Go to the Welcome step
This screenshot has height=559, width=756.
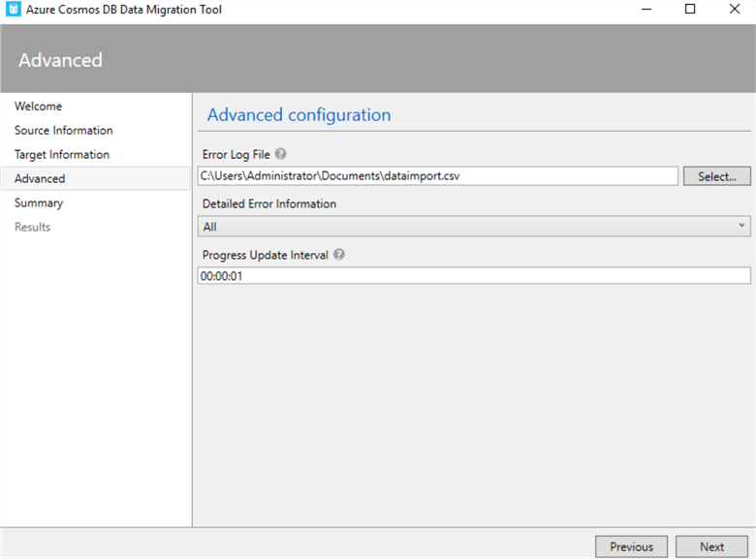click(39, 107)
